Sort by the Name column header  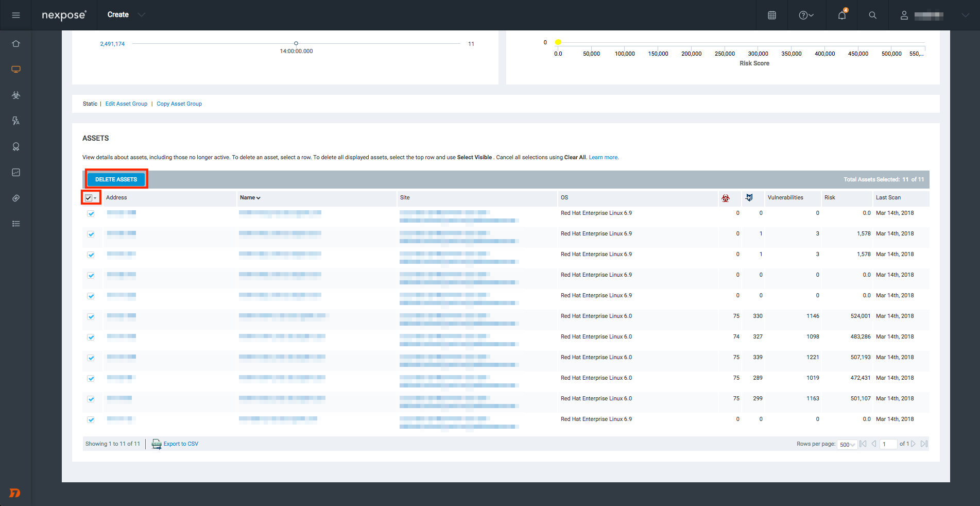[x=250, y=198]
